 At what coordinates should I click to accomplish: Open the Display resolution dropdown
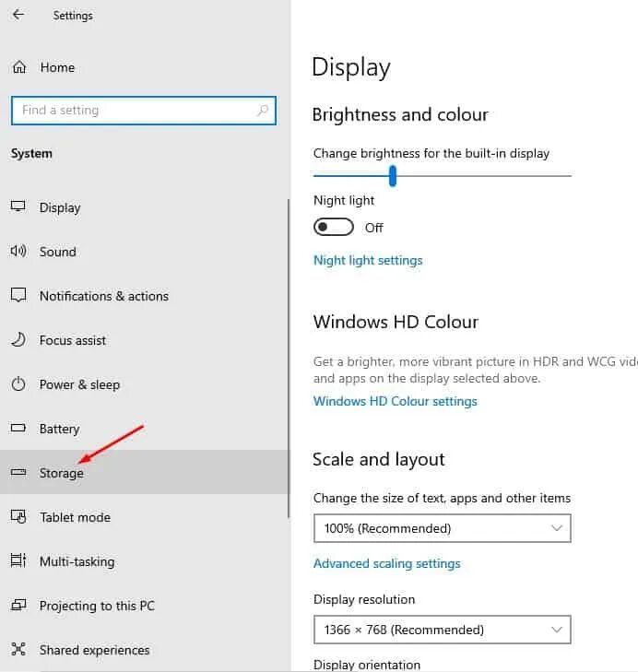coord(442,630)
